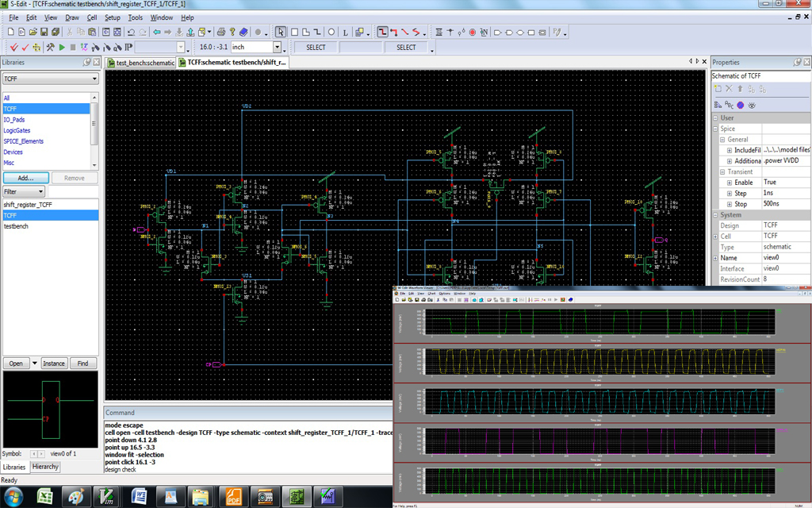Select shift_register_TCFF cell in list

pyautogui.click(x=28, y=205)
